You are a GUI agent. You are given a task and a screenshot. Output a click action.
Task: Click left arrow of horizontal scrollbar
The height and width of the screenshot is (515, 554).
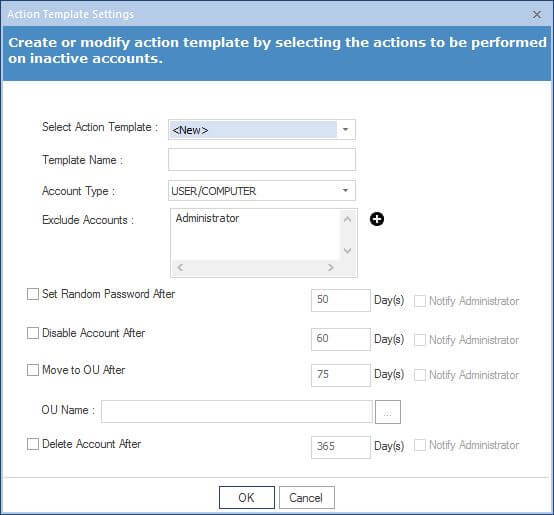180,267
